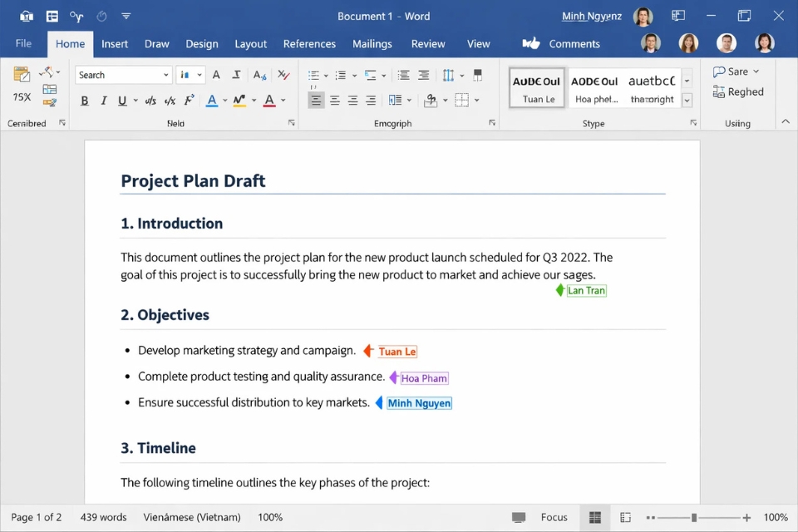Click the bullet list icon
Viewport: 798px width, 532px height.
(x=315, y=74)
